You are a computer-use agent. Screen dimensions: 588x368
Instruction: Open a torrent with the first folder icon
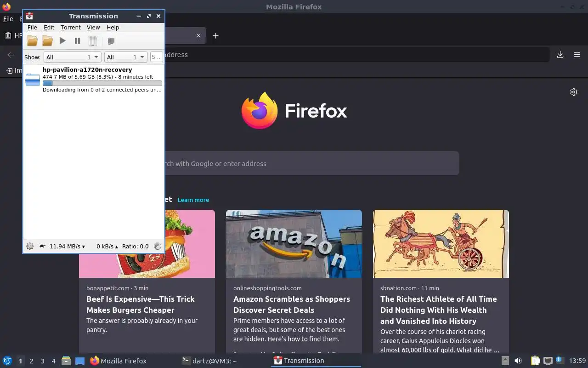click(32, 41)
